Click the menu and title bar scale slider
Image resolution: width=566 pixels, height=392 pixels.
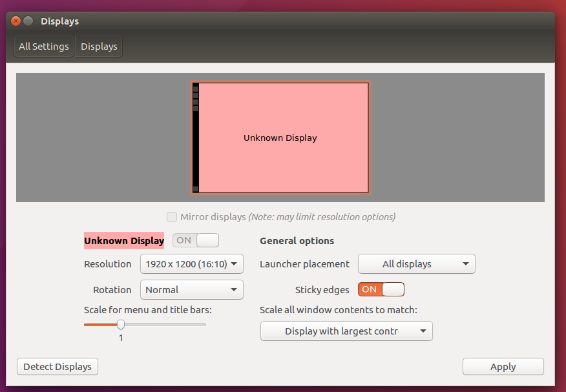click(x=145, y=325)
